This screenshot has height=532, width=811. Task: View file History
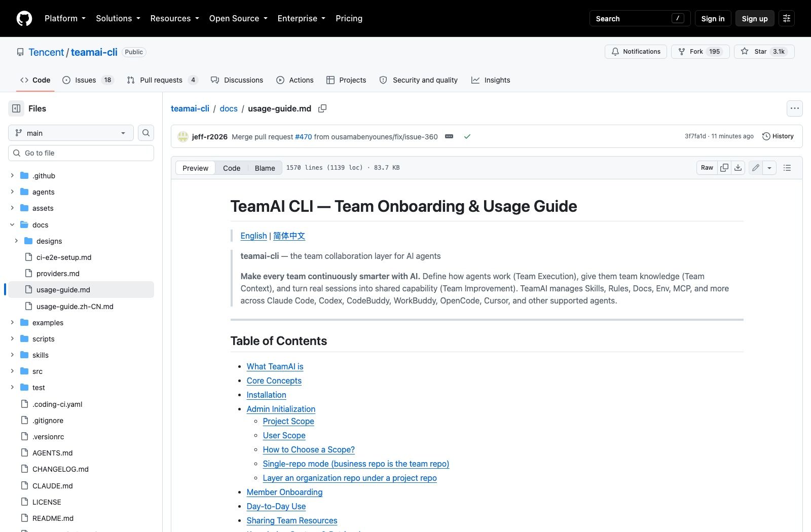tap(778, 136)
